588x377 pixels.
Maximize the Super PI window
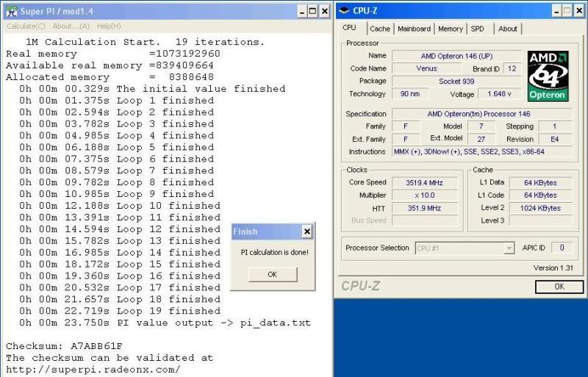pos(313,12)
